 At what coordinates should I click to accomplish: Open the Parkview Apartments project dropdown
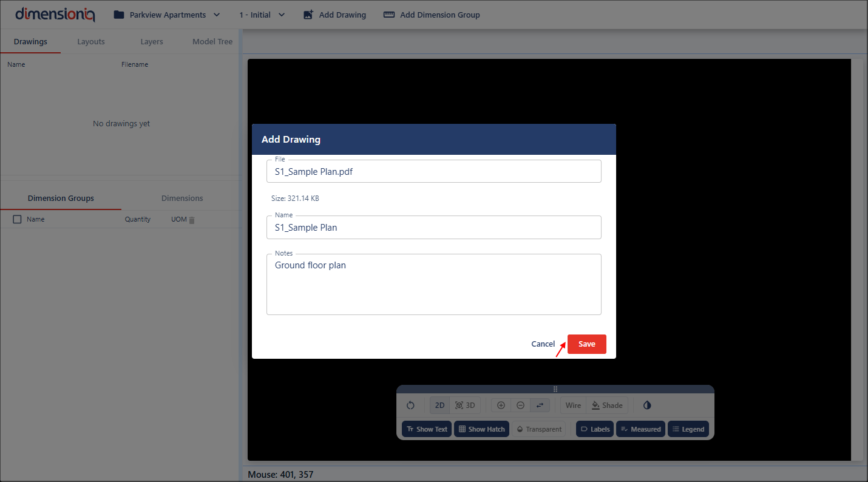pos(167,15)
